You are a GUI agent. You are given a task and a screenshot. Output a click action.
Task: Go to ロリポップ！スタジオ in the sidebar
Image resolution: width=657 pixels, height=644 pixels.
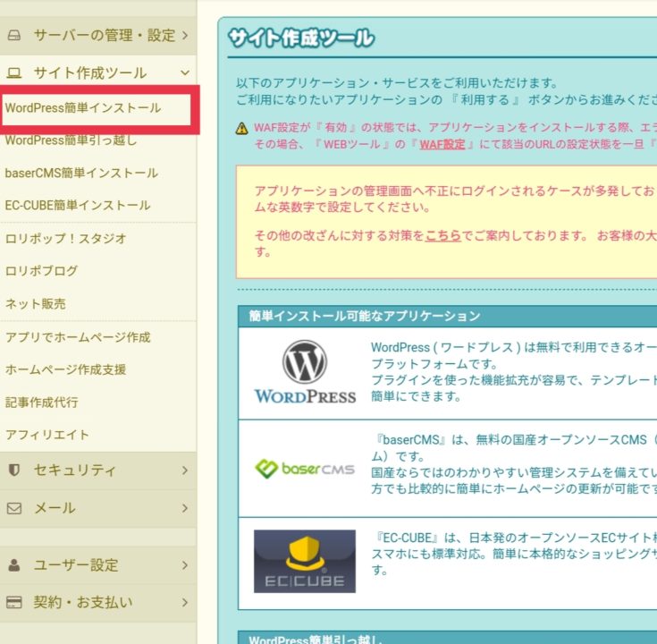tap(65, 239)
